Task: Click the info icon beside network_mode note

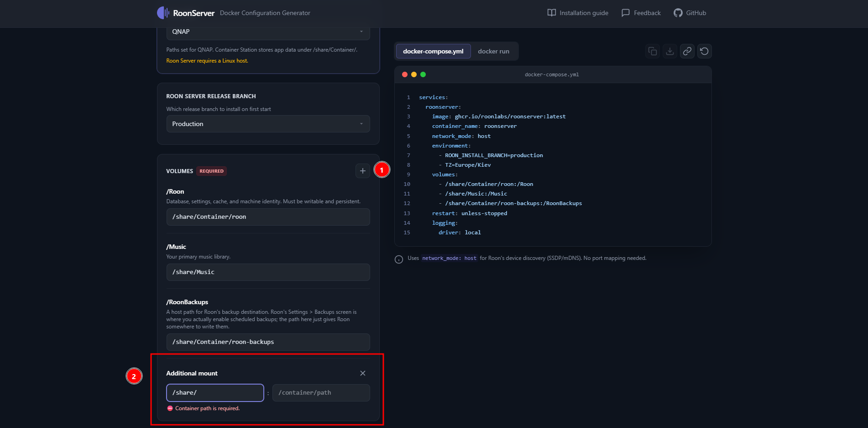Action: 399,259
